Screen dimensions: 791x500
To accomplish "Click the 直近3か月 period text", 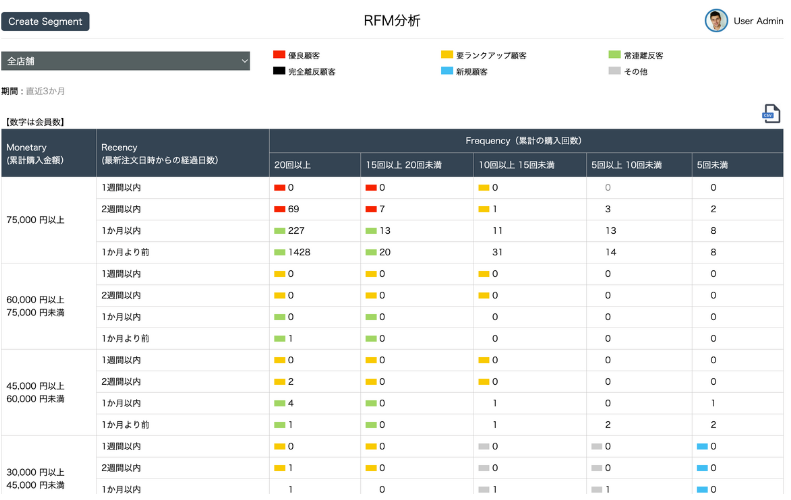I will [x=45, y=91].
